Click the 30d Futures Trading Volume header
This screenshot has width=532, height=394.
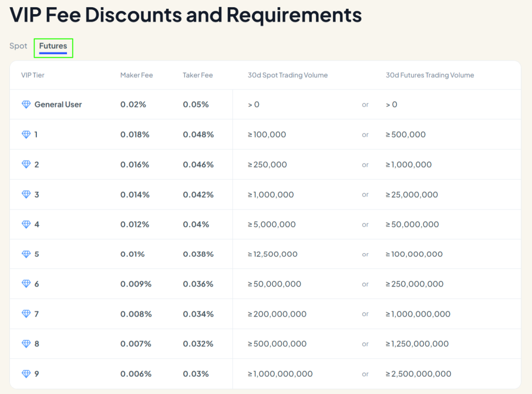tap(430, 75)
